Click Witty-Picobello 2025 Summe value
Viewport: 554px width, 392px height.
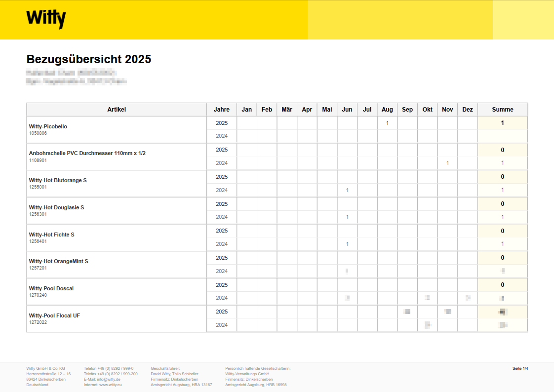pos(503,123)
